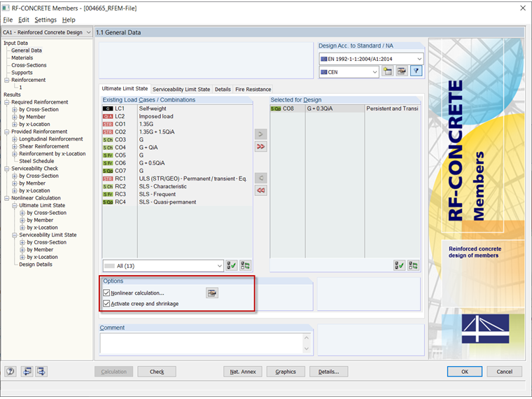Click the blue filter icon beside CEN
This screenshot has height=399, width=532.
416,71
